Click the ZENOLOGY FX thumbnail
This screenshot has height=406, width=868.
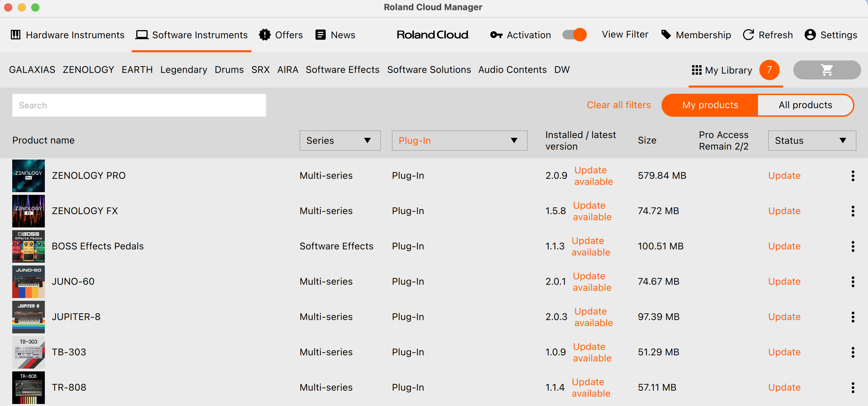pyautogui.click(x=29, y=211)
